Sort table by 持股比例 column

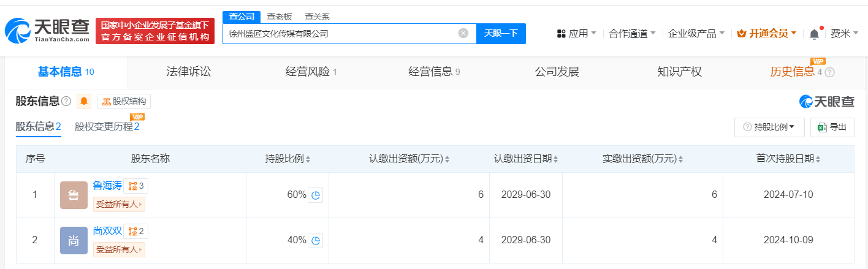287,159
